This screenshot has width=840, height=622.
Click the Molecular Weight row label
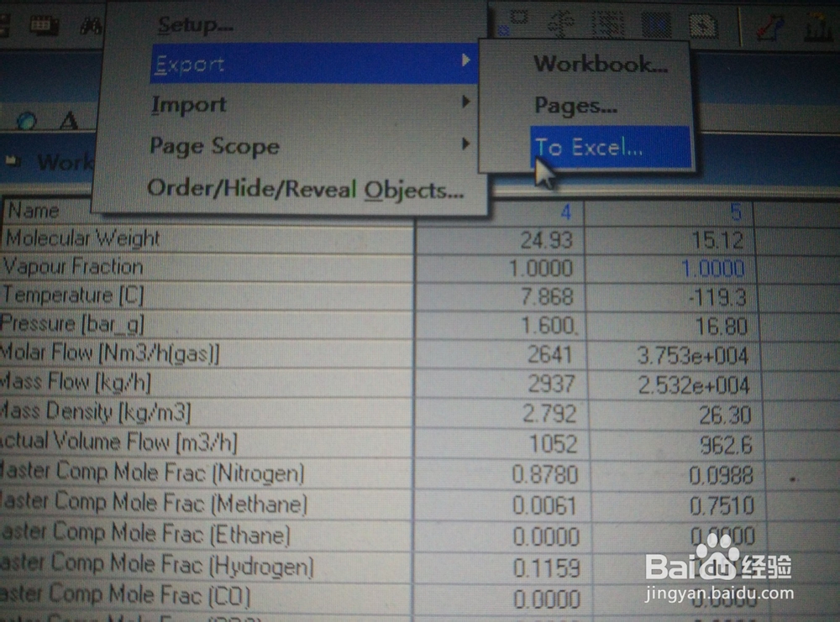pyautogui.click(x=82, y=238)
